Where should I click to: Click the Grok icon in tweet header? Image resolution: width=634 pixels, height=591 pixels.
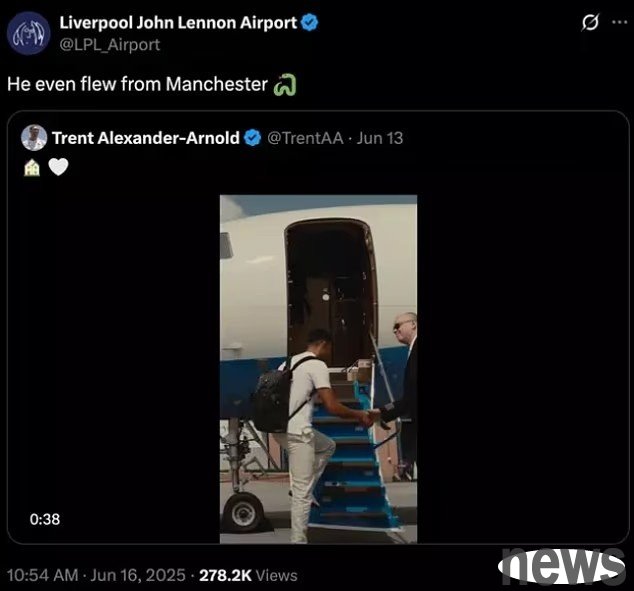coord(590,22)
